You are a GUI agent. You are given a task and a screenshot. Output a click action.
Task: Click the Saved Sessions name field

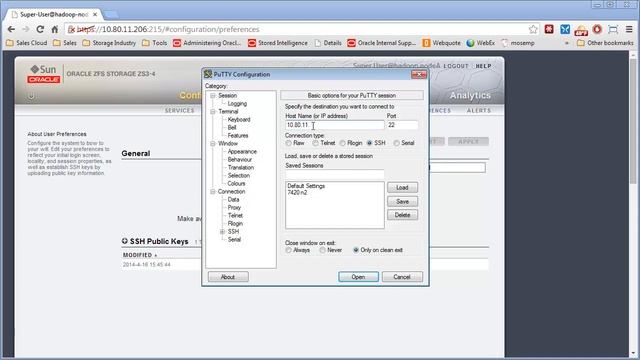click(x=335, y=174)
